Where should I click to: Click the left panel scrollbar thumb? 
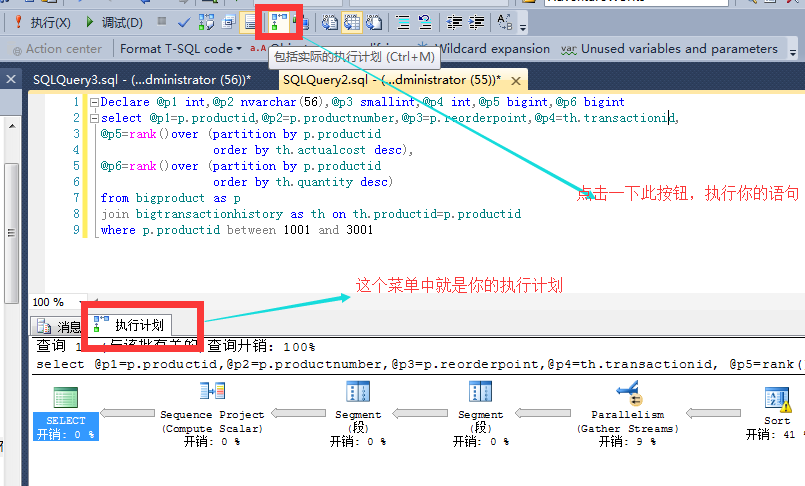click(11, 232)
